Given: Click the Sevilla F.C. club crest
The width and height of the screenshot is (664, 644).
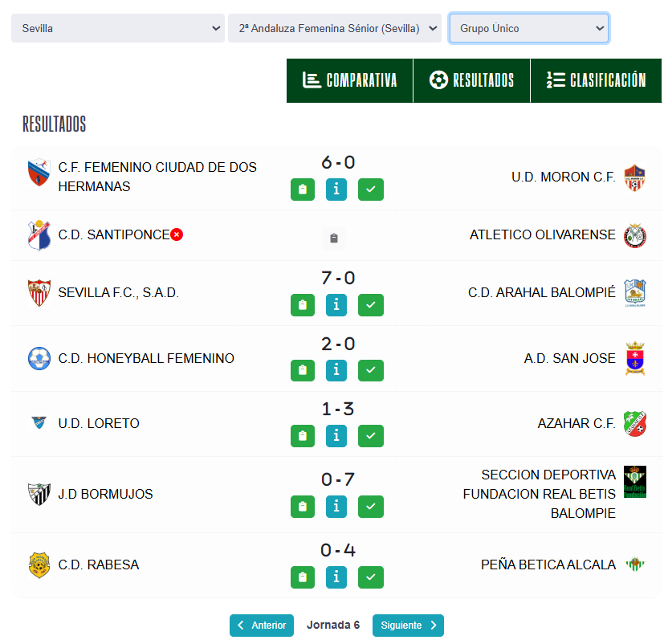Looking at the screenshot, I should 39,292.
